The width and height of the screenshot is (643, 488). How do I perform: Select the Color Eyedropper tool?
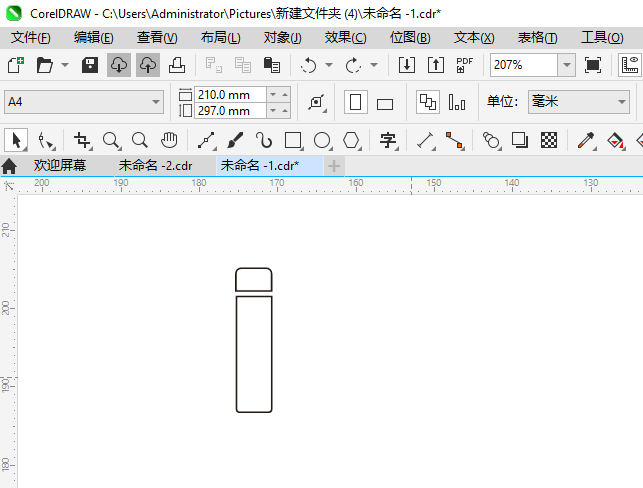click(x=586, y=140)
